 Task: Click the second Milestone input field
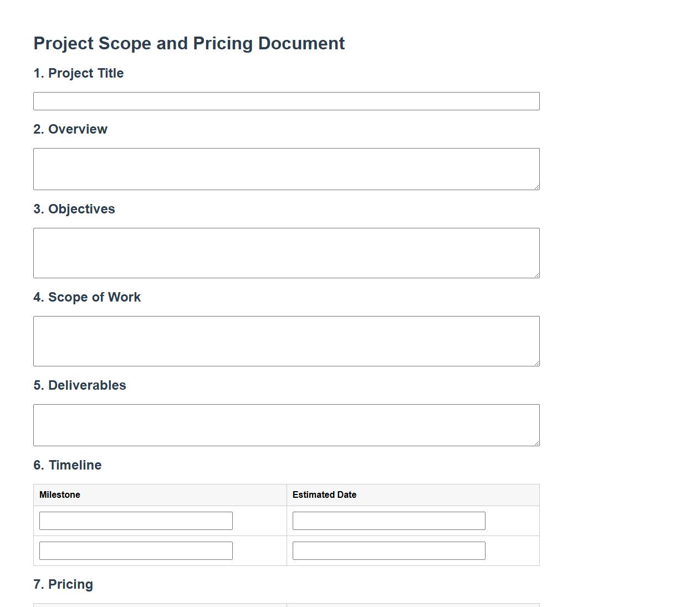pos(136,551)
